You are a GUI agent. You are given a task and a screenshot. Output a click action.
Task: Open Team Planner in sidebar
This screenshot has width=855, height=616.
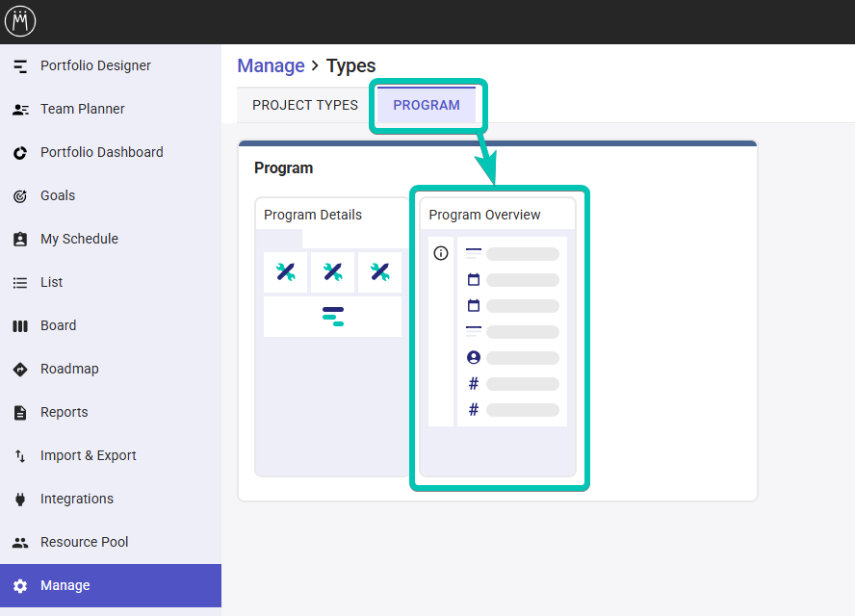coord(82,109)
